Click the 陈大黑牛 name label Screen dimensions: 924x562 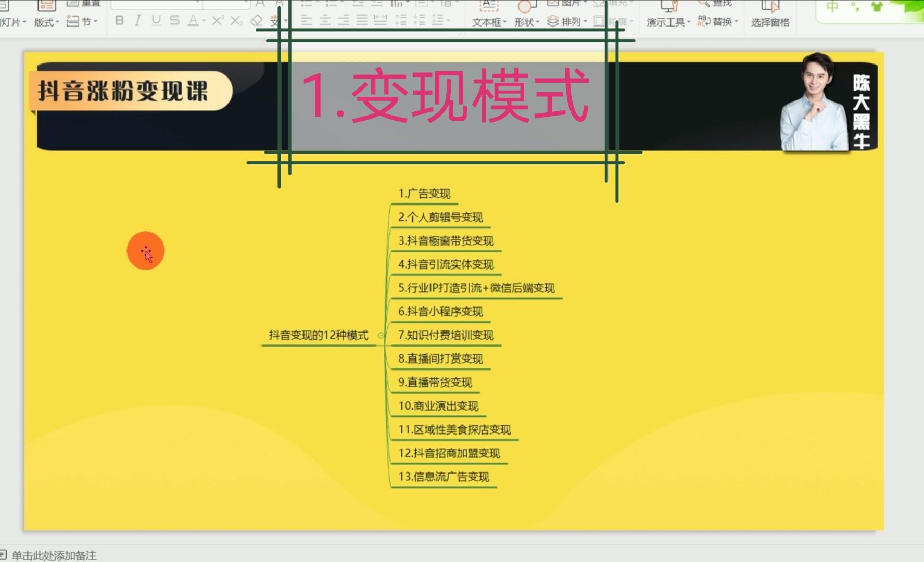click(862, 111)
